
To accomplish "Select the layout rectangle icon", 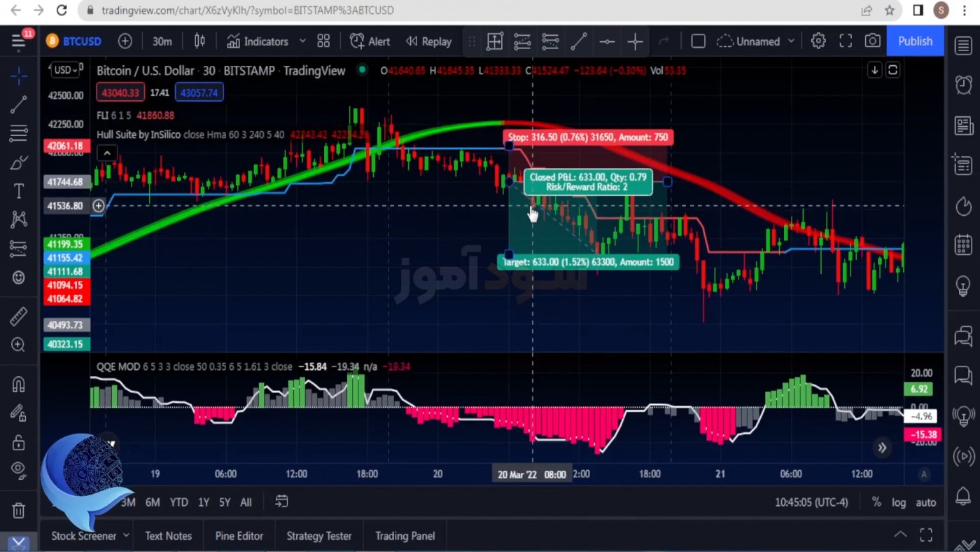I will [698, 41].
